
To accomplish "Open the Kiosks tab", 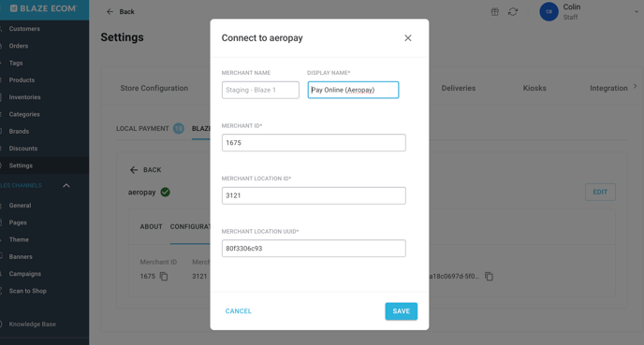I will [x=534, y=88].
